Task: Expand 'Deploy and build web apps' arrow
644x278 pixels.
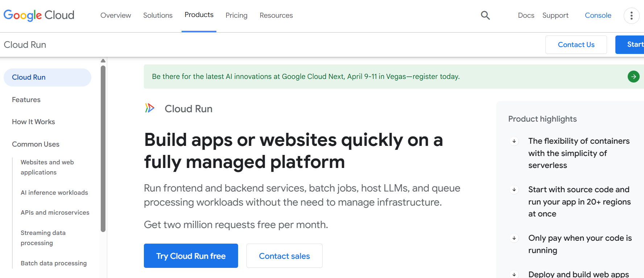Action: point(514,274)
